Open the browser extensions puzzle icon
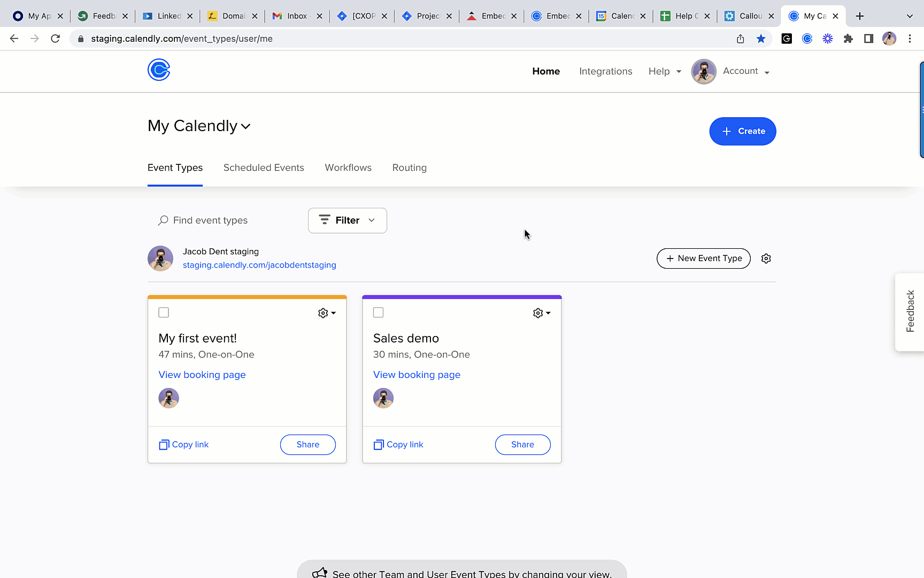924x578 pixels. 848,39
